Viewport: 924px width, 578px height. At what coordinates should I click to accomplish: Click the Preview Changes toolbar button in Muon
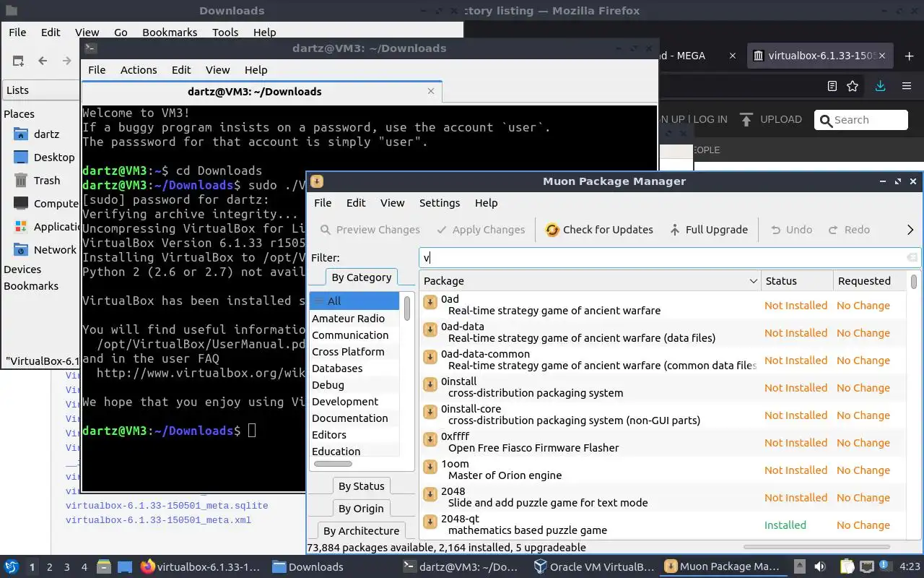(x=370, y=230)
